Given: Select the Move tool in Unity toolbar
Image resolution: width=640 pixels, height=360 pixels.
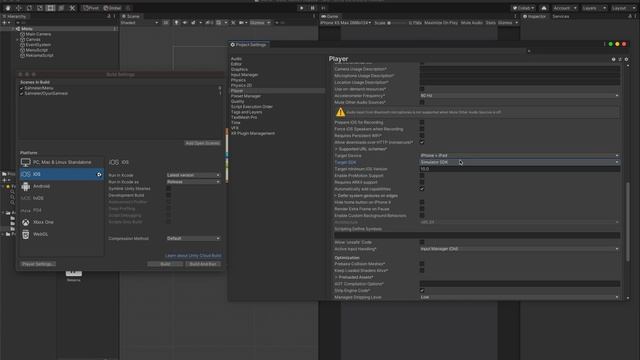Looking at the screenshot, I should coord(18,8).
